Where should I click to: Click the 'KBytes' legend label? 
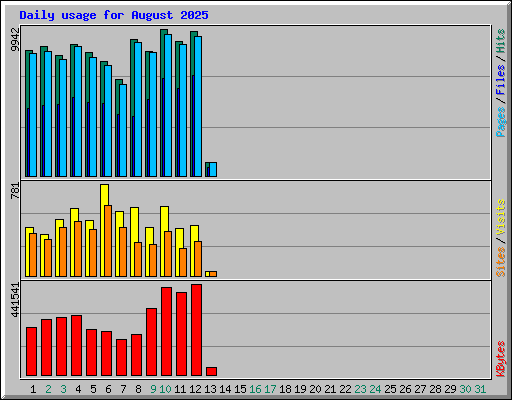[x=501, y=359]
